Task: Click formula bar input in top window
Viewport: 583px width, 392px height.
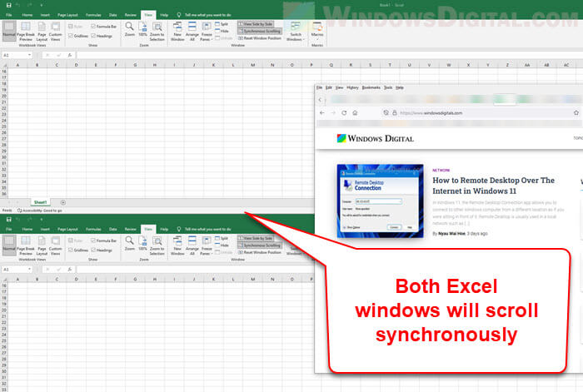Action: click(329, 55)
